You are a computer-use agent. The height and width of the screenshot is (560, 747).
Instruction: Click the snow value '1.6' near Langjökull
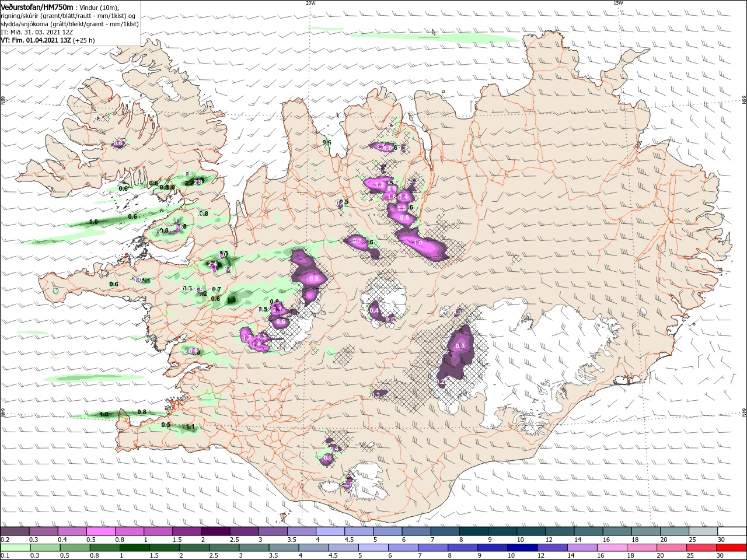256,344
